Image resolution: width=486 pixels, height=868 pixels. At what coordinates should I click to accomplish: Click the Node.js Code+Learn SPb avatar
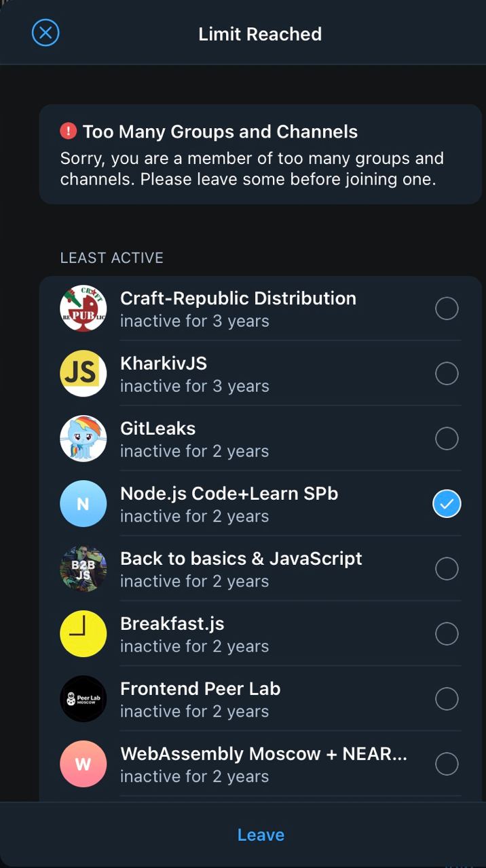(83, 504)
